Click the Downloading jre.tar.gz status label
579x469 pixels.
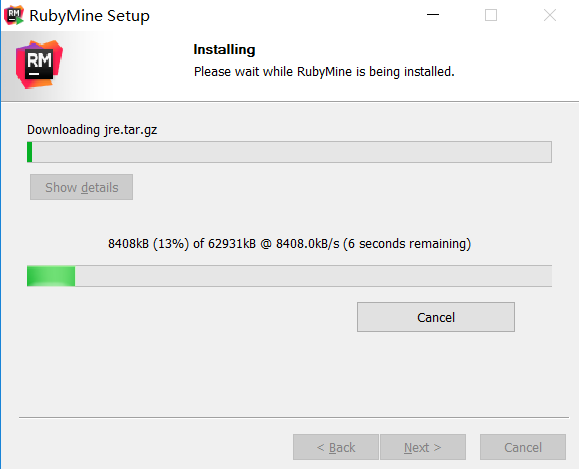tap(92, 130)
